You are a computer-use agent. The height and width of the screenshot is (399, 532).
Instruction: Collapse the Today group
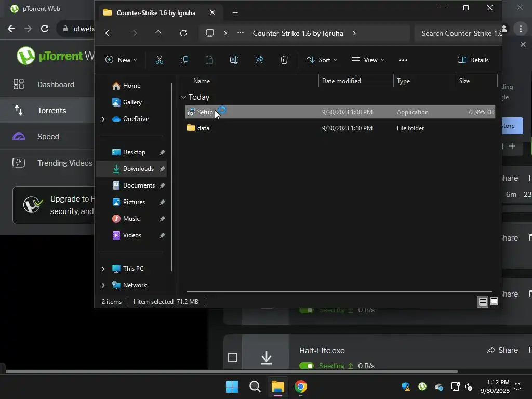(x=183, y=97)
